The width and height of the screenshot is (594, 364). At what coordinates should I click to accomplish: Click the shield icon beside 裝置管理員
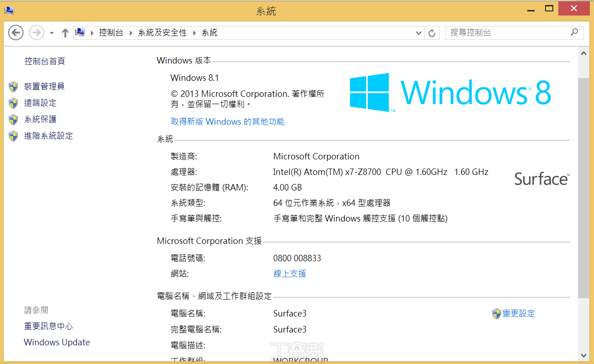coord(13,87)
